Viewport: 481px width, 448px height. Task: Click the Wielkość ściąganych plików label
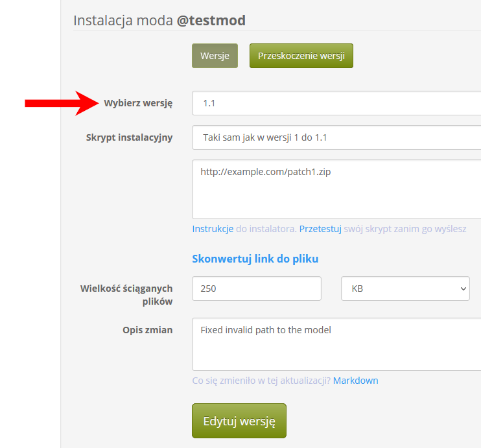126,295
